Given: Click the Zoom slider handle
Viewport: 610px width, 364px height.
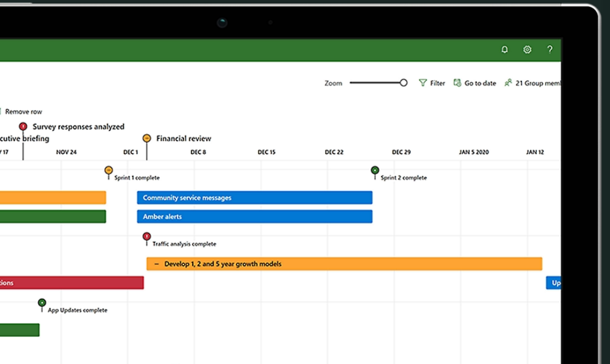Looking at the screenshot, I should click(403, 83).
